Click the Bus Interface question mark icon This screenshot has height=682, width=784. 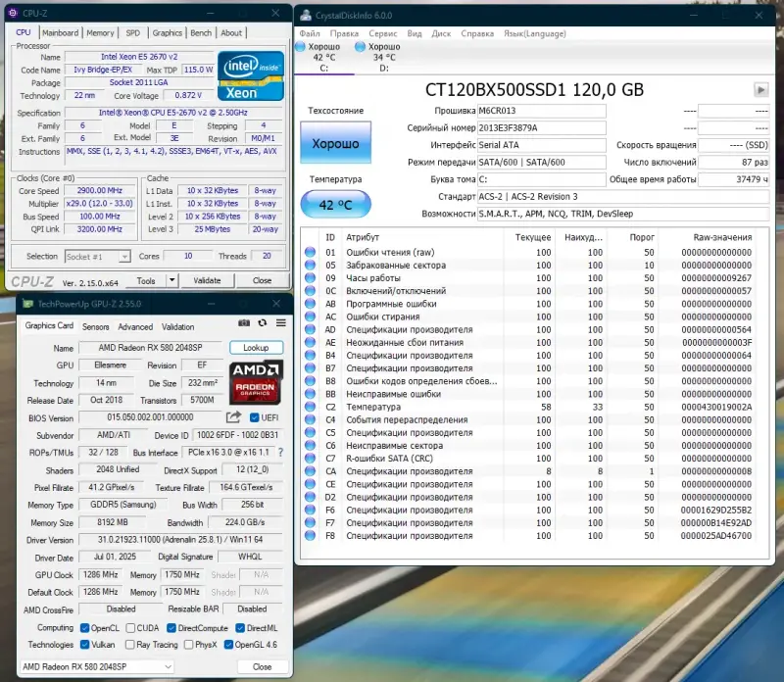(279, 454)
